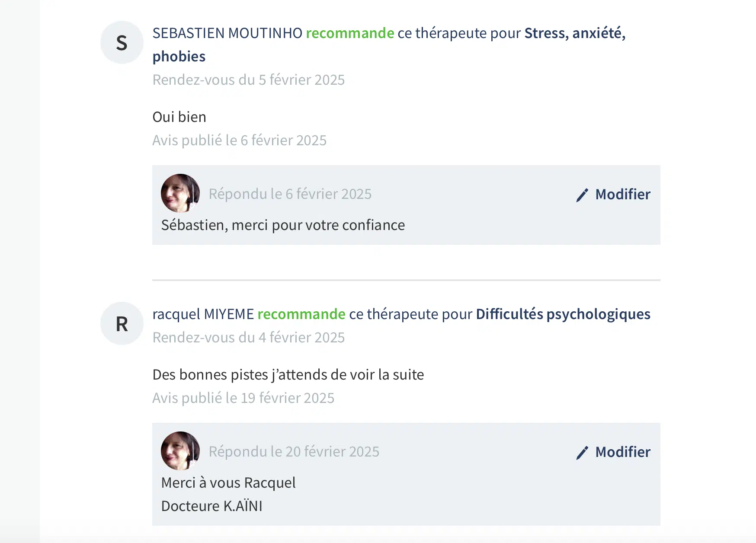Click the 'Docteure K.AÏNI' signature line

click(x=211, y=506)
